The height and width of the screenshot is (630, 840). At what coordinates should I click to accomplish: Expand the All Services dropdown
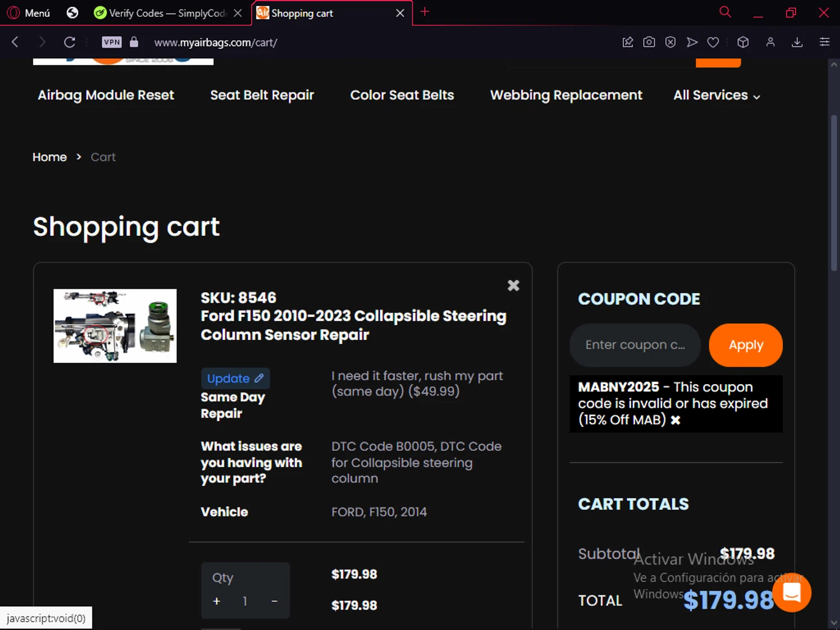pos(716,95)
